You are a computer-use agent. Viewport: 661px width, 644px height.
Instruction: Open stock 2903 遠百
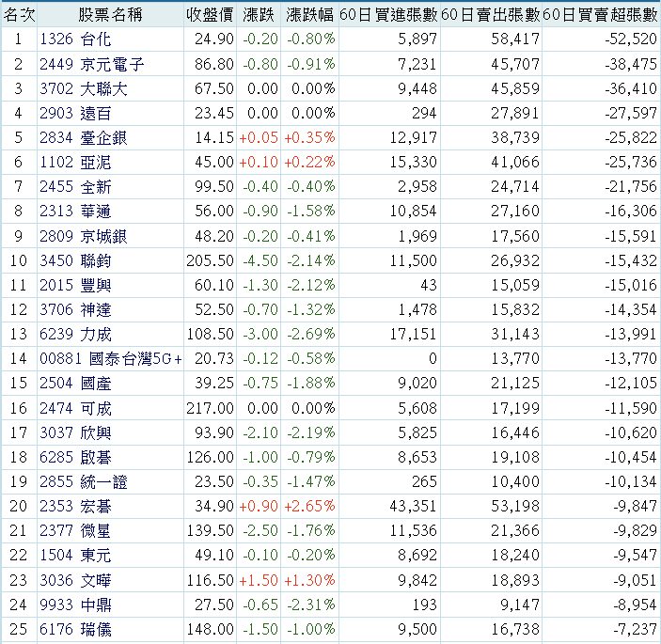pos(75,113)
